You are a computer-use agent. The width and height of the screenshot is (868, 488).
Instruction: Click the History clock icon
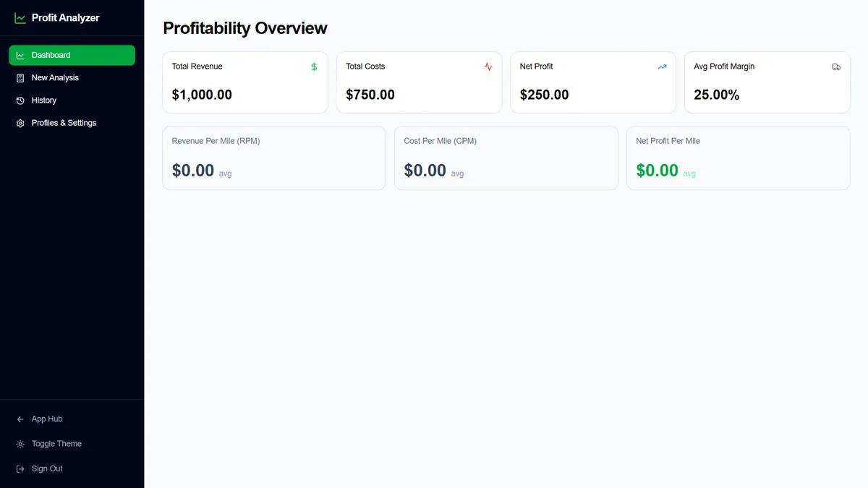coord(20,100)
